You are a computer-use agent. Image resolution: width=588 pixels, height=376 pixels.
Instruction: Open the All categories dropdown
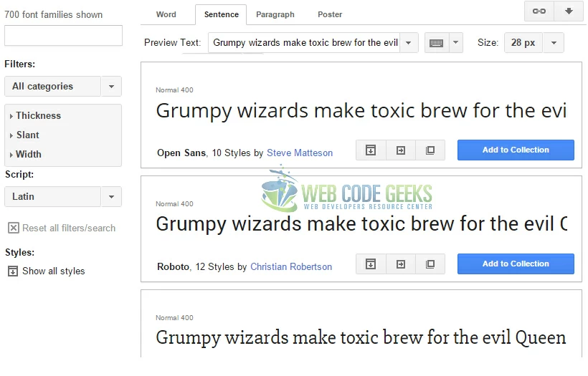63,87
